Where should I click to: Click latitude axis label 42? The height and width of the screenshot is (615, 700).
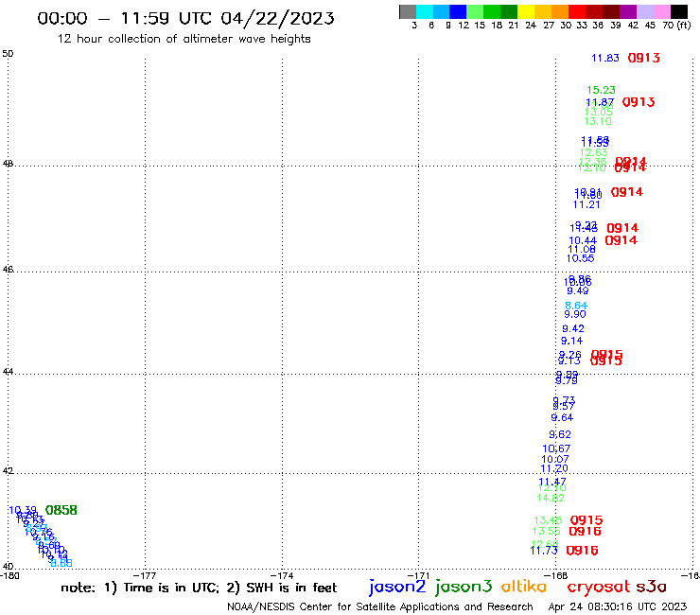(8, 471)
